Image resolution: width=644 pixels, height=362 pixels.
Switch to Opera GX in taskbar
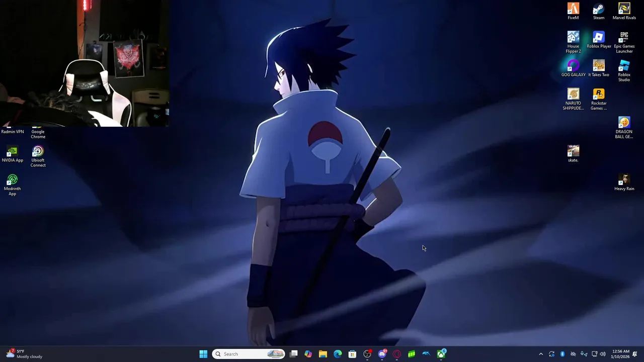tap(397, 354)
